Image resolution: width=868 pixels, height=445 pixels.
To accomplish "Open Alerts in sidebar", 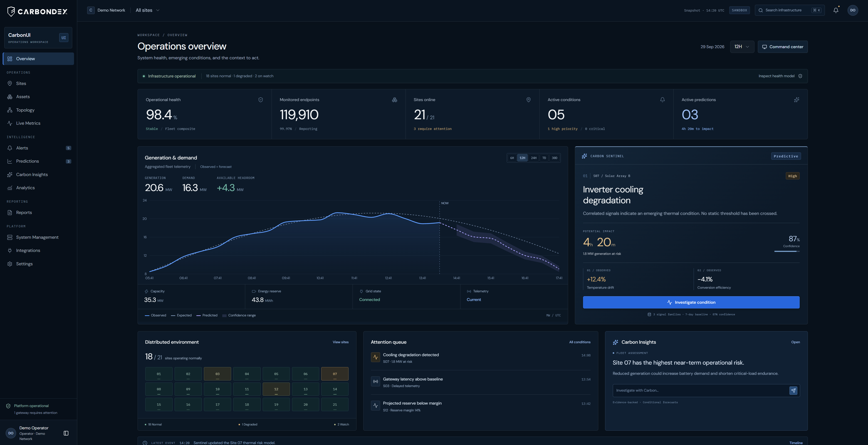I will (38, 148).
